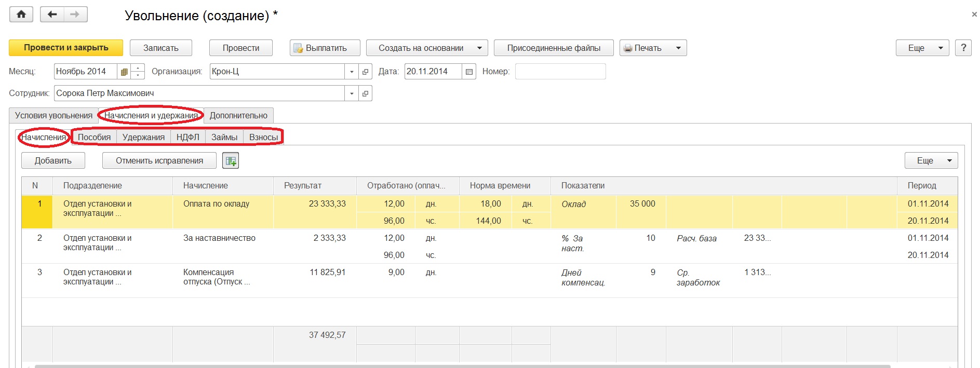This screenshot has width=980, height=368.
Task: Select the Удержания sub-tab
Action: pos(143,137)
